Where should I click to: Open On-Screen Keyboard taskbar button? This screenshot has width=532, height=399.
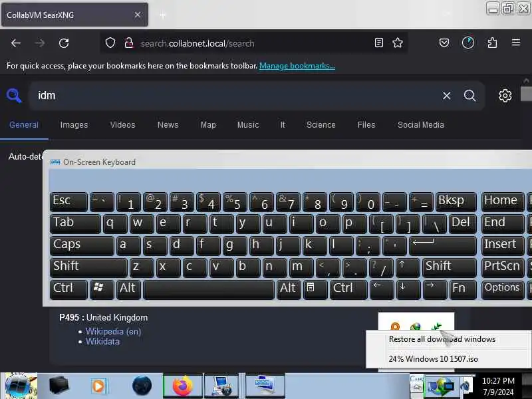265,386
